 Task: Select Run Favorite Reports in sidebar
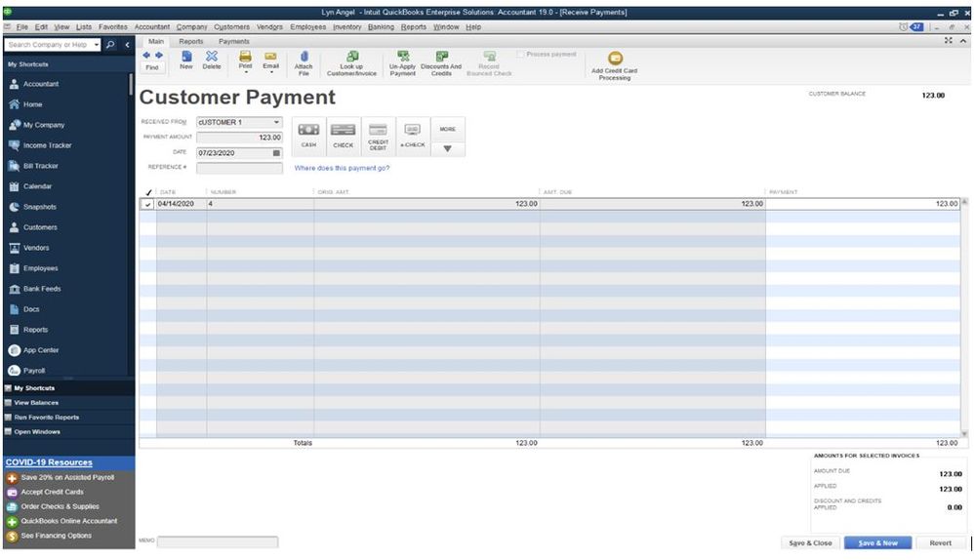(47, 418)
